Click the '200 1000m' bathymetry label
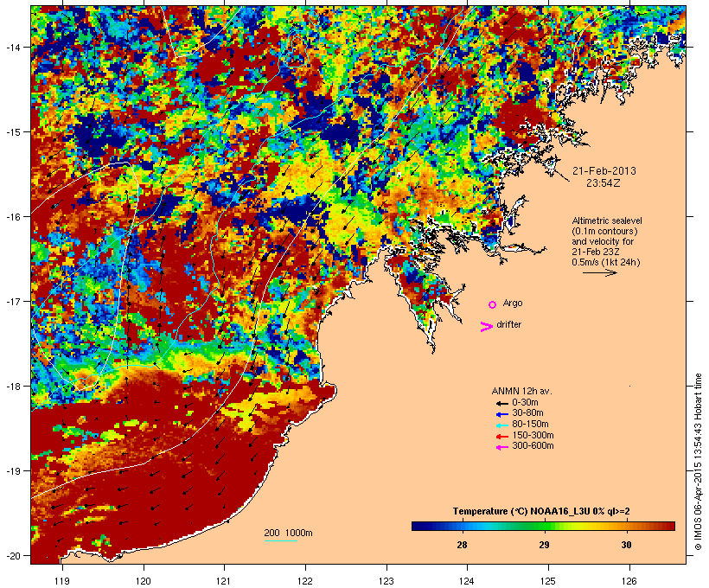 coord(288,533)
